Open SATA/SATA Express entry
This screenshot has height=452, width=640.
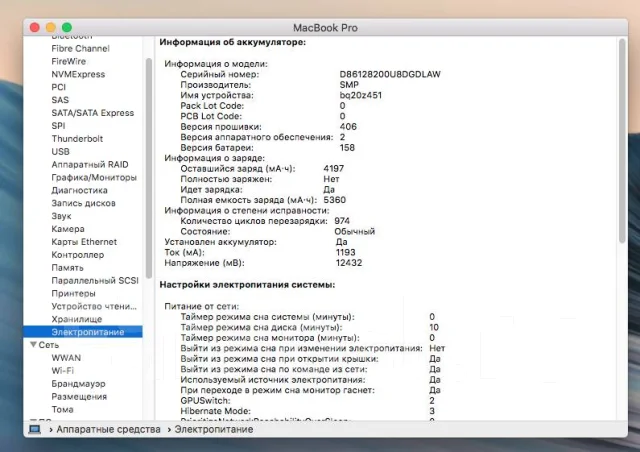coord(93,113)
